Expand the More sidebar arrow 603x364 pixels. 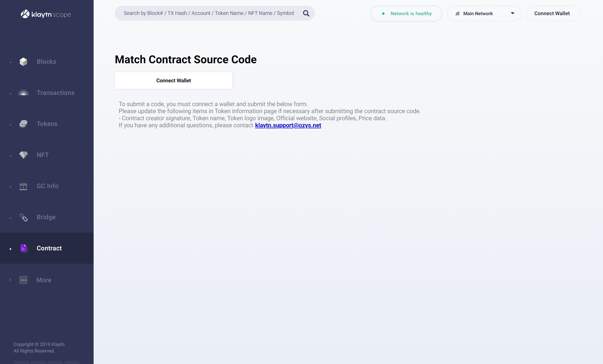pyautogui.click(x=10, y=280)
